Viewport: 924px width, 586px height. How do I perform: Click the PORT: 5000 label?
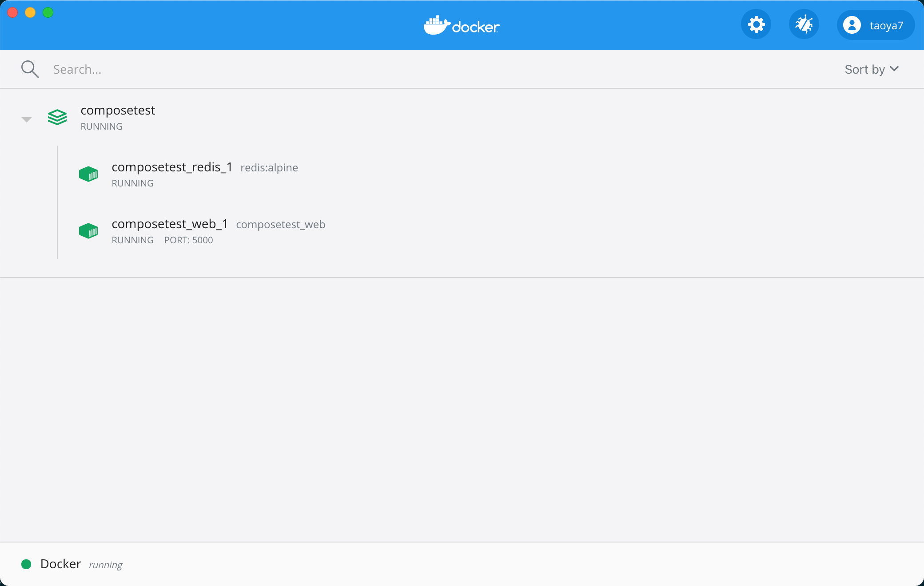(188, 240)
